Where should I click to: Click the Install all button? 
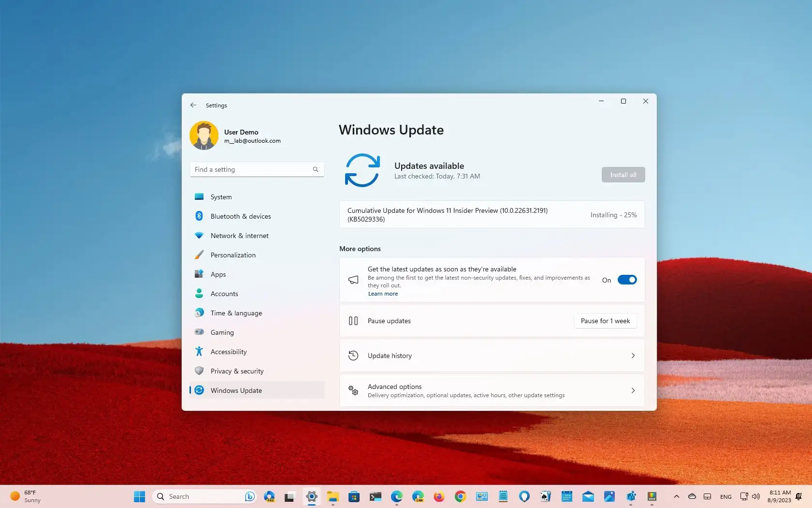[x=623, y=175]
